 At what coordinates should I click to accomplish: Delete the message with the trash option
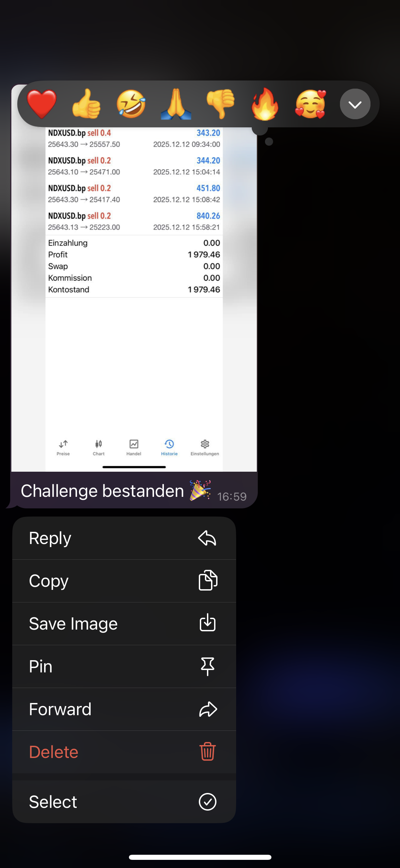[x=124, y=752]
